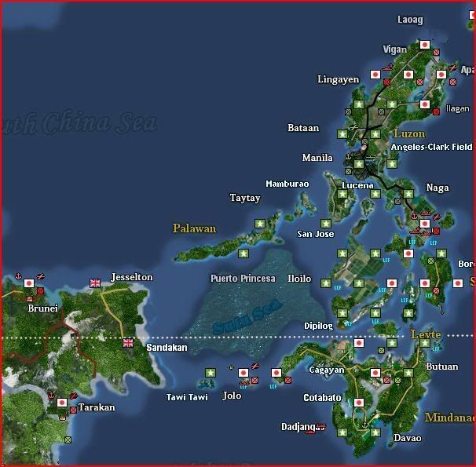This screenshot has height=467, width=476.
Task: Select the green star base near Bataan
Action: tap(342, 134)
